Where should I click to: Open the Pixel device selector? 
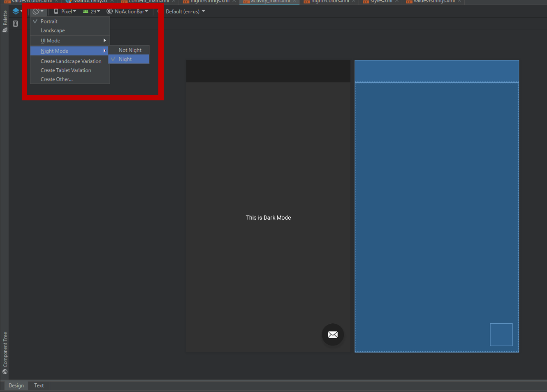click(x=65, y=12)
